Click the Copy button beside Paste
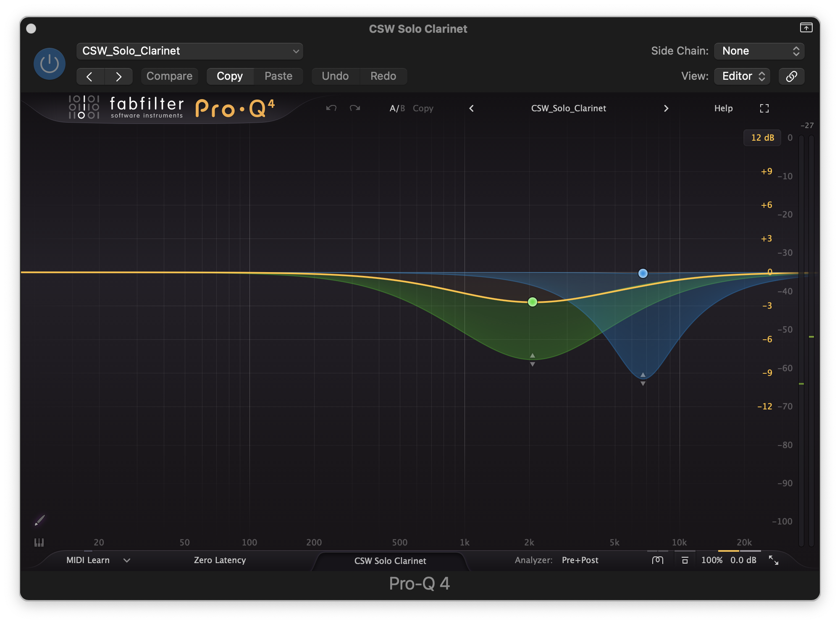Viewport: 840px width, 624px height. (x=230, y=76)
